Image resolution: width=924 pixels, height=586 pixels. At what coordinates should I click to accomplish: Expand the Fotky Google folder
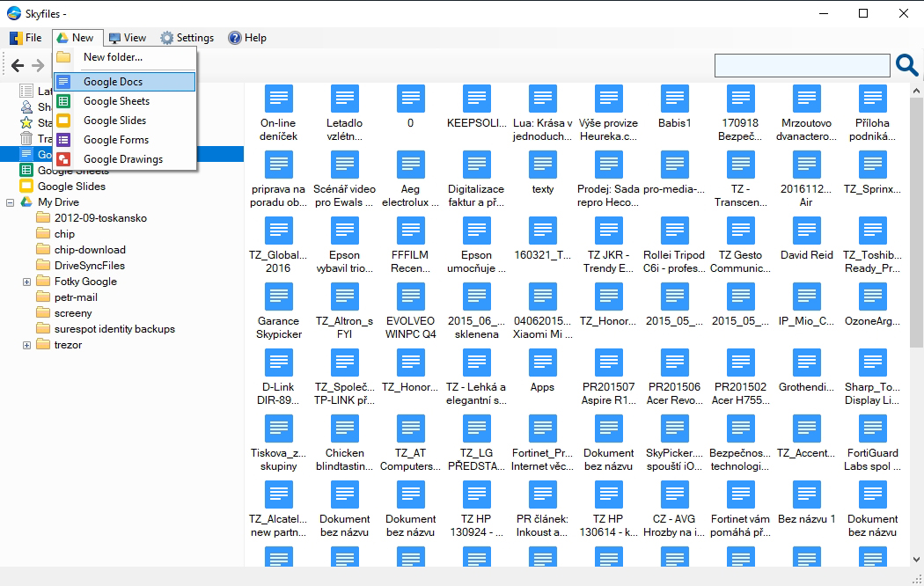pos(26,282)
